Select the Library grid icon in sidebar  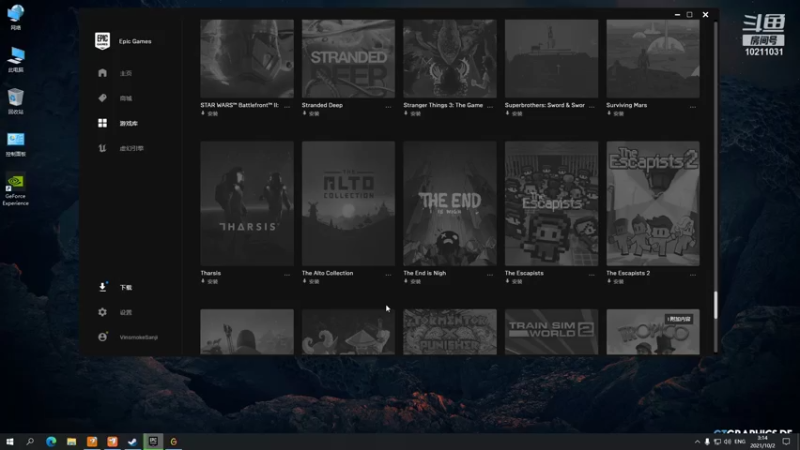pos(102,123)
